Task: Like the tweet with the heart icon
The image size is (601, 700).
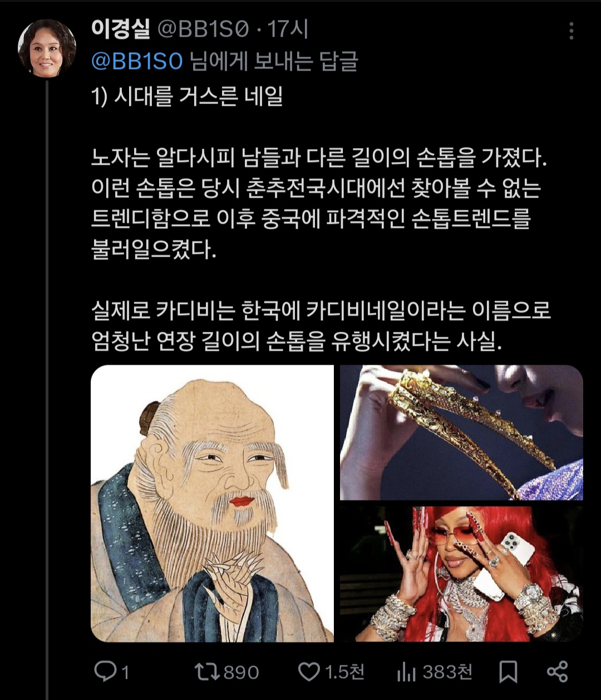Action: 309,672
